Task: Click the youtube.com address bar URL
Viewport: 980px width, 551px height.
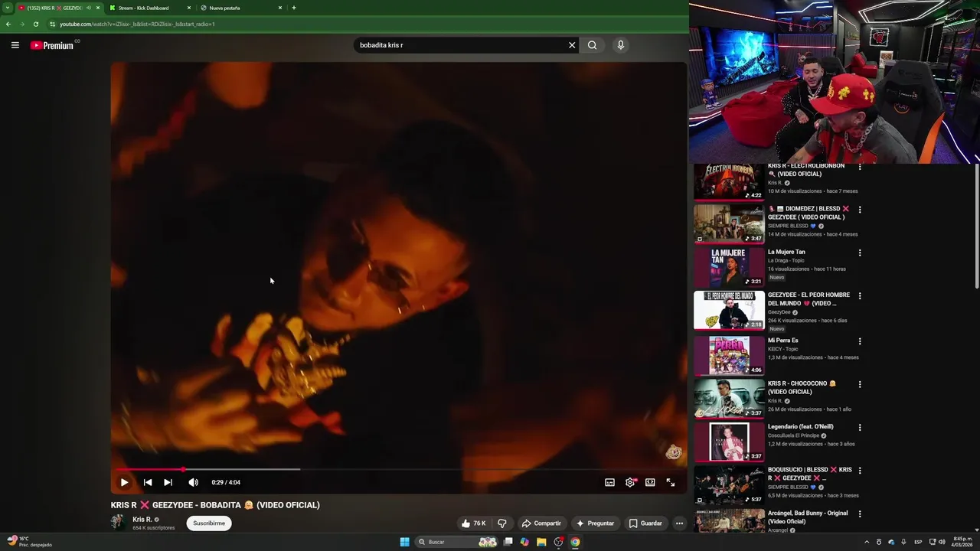Action: point(137,24)
